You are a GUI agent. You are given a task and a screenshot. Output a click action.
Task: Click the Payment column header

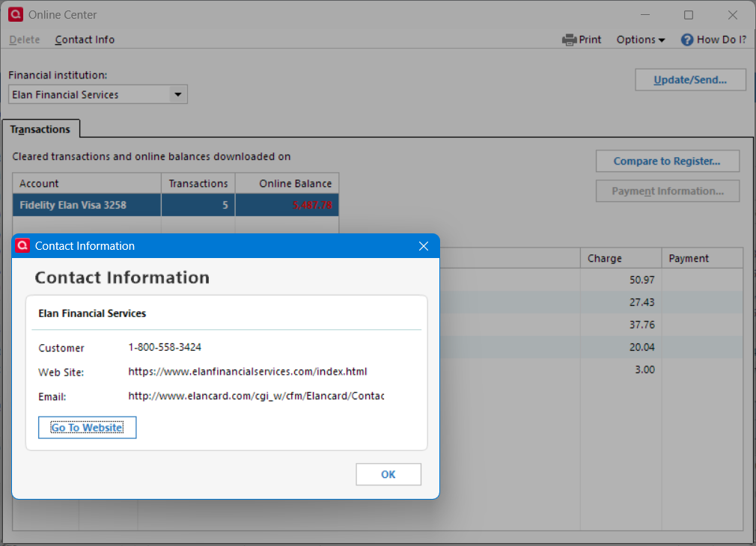[x=702, y=258]
